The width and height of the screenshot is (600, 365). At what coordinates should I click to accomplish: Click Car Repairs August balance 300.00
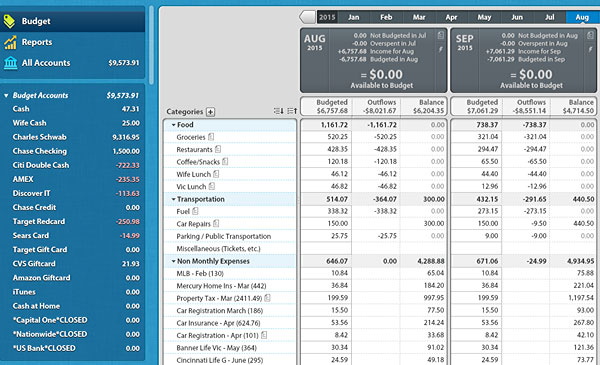(x=423, y=223)
